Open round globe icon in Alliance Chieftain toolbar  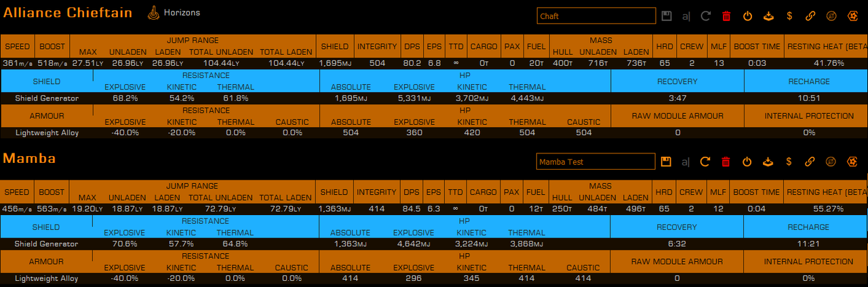coord(831,16)
